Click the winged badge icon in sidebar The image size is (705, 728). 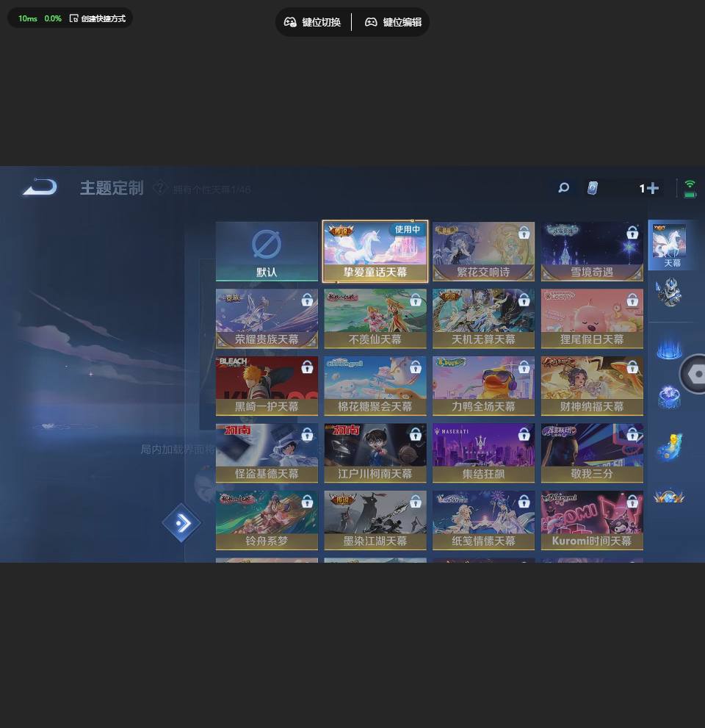coord(669,497)
